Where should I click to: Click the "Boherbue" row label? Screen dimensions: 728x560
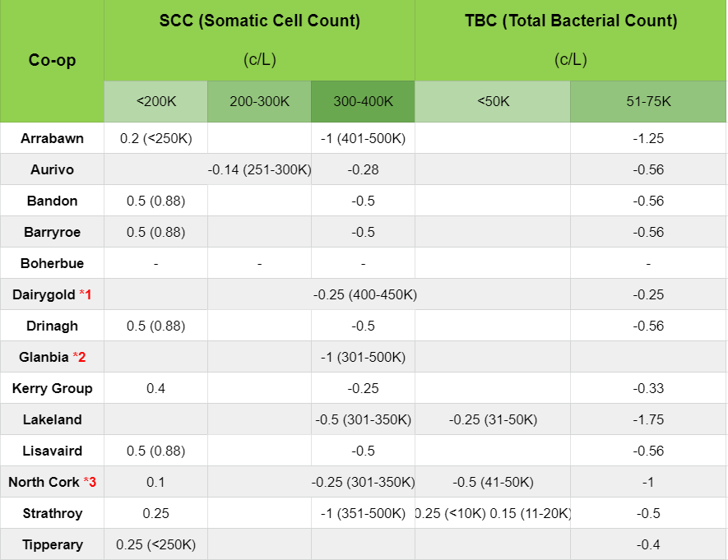(52, 263)
